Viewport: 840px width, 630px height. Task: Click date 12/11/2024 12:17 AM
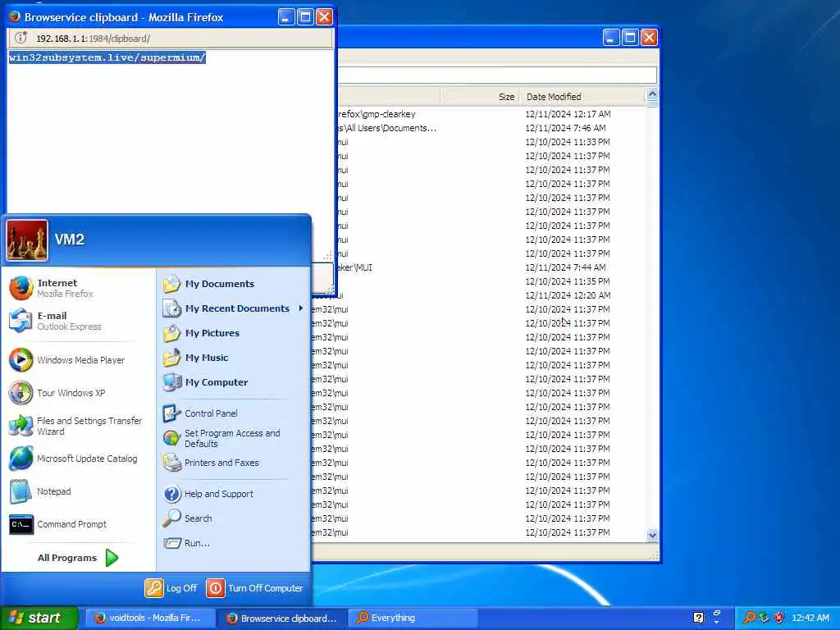(568, 114)
